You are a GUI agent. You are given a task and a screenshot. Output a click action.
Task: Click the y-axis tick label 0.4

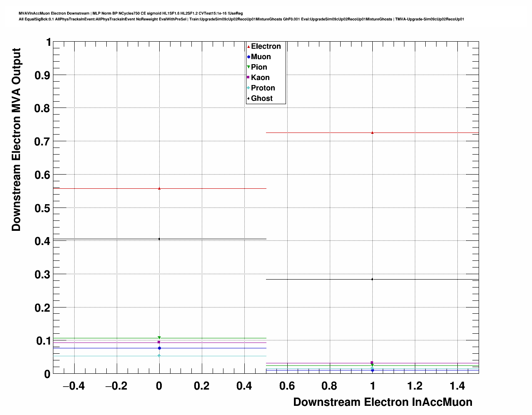click(x=42, y=241)
